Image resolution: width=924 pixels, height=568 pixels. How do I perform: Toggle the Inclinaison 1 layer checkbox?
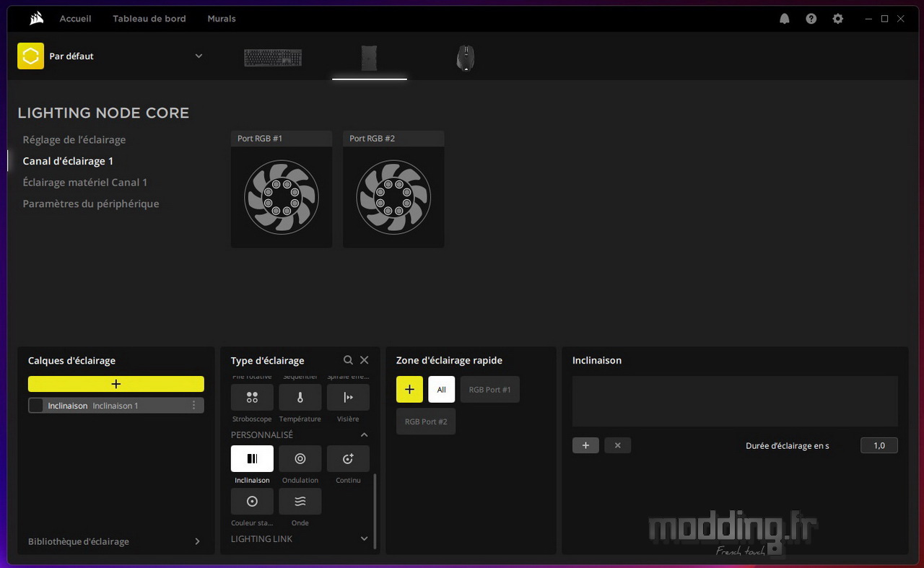(x=36, y=406)
